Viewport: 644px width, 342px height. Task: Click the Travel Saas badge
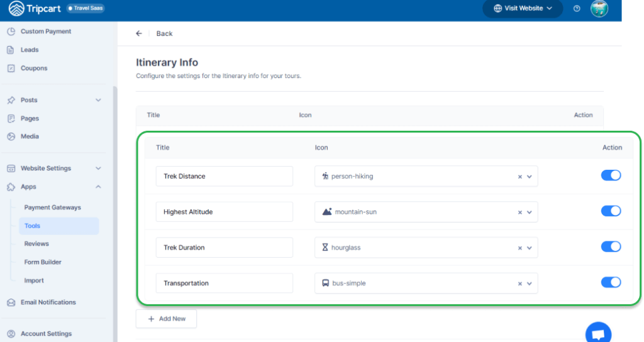(x=86, y=8)
